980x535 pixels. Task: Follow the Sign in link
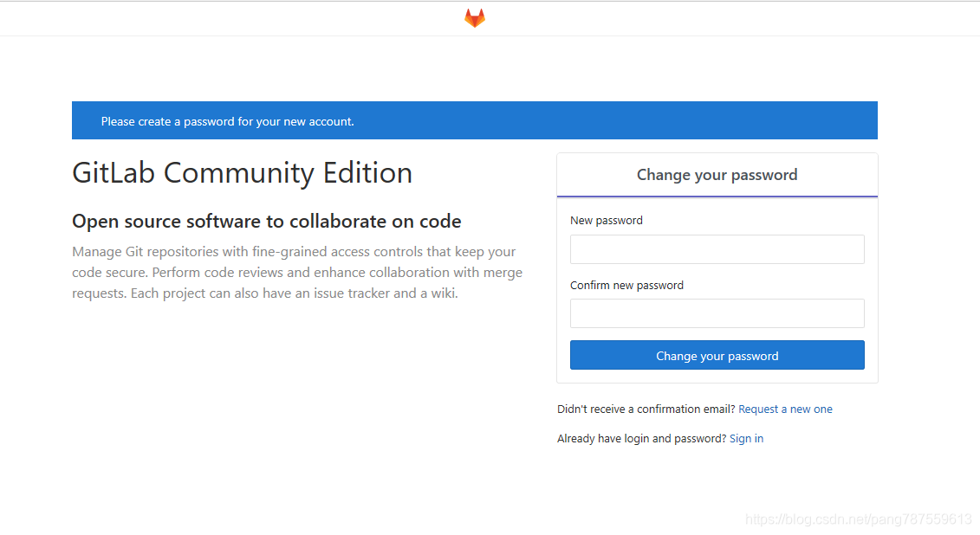coord(746,439)
